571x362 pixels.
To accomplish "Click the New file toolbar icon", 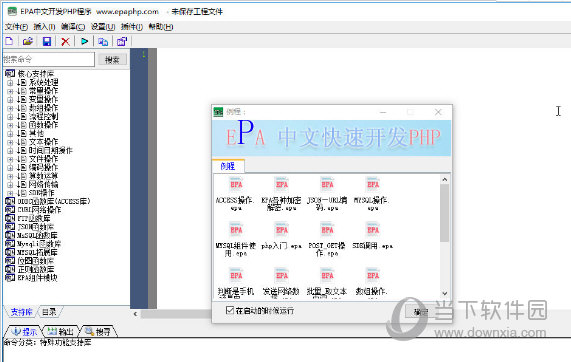I will coord(9,41).
